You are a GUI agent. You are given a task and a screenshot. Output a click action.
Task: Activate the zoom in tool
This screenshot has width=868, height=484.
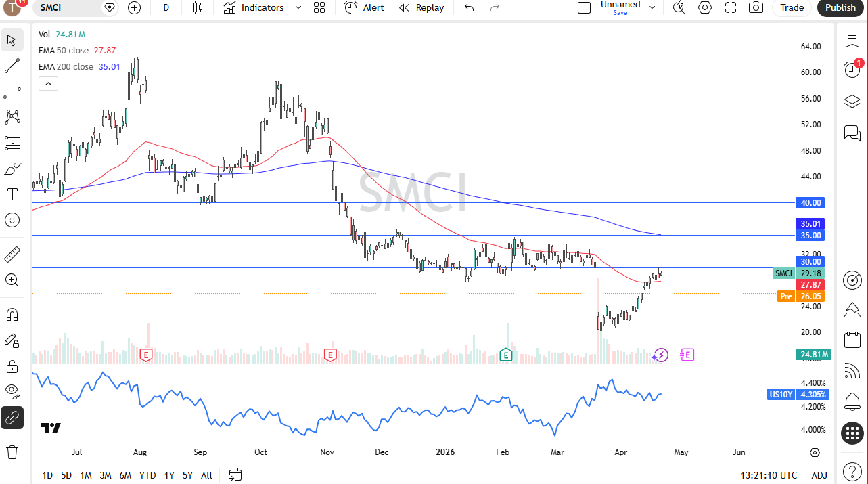[x=12, y=280]
